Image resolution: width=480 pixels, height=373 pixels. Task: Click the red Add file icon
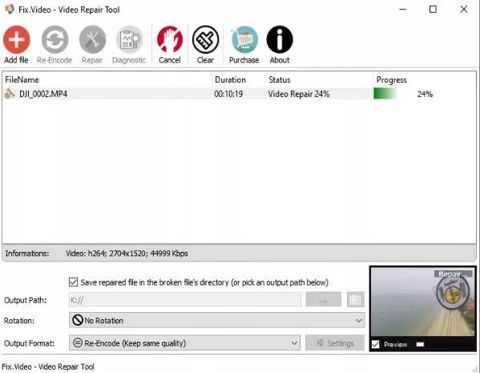point(16,40)
